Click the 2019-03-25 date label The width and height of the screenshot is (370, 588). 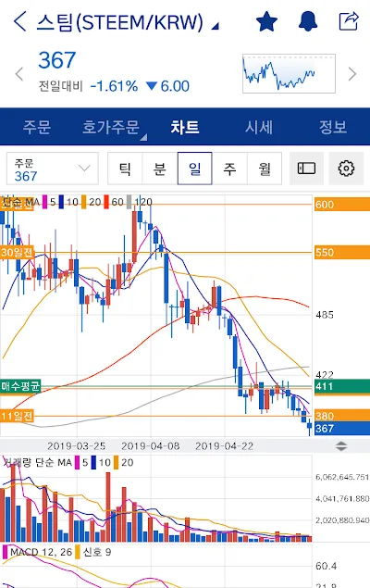pos(77,446)
